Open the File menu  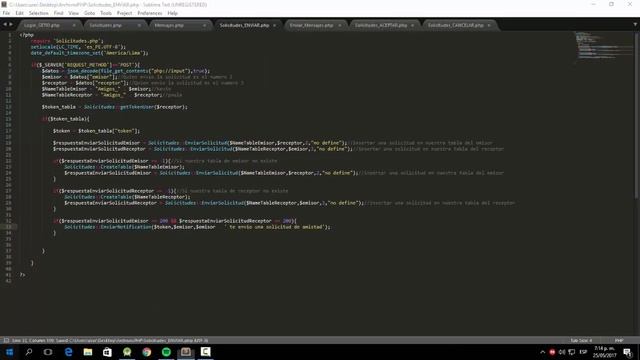(6, 13)
